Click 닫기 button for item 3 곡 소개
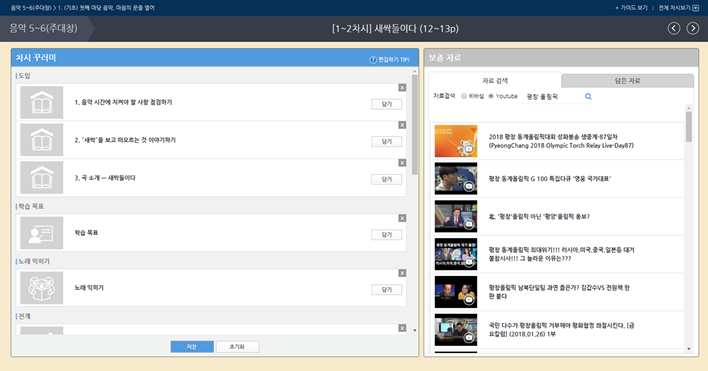 (x=387, y=180)
